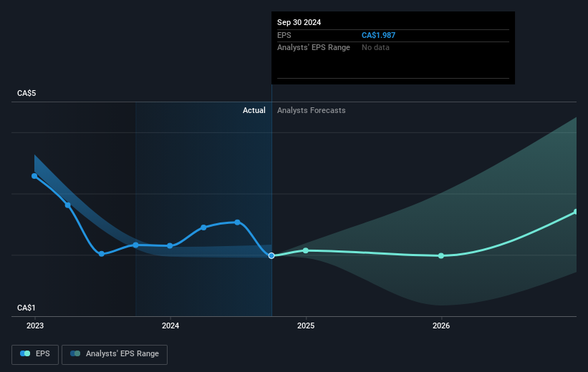Click the EPS peak point in mid-2024

[237, 222]
